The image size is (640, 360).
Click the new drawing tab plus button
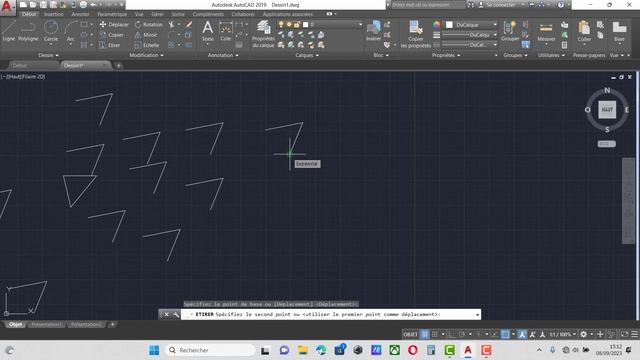pyautogui.click(x=118, y=65)
